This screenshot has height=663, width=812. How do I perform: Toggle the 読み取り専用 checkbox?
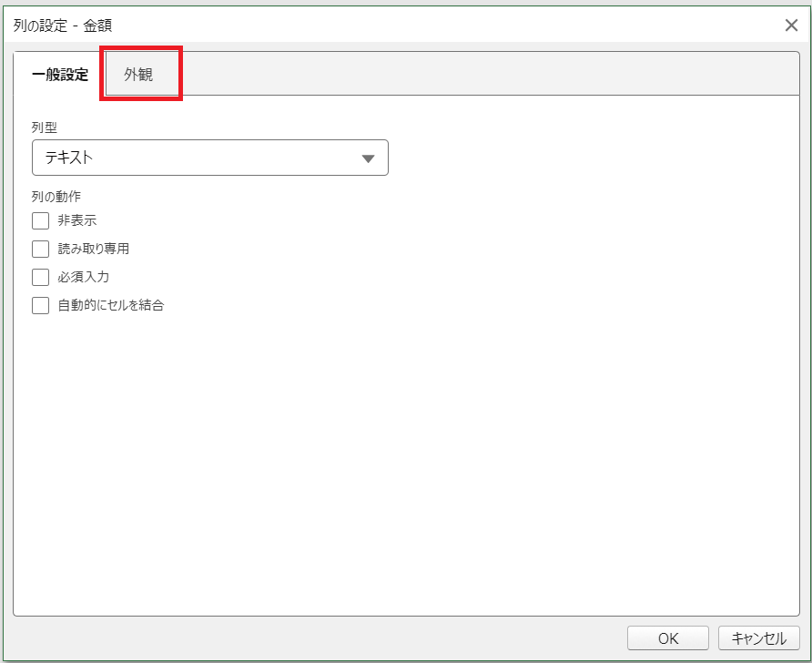coord(40,249)
